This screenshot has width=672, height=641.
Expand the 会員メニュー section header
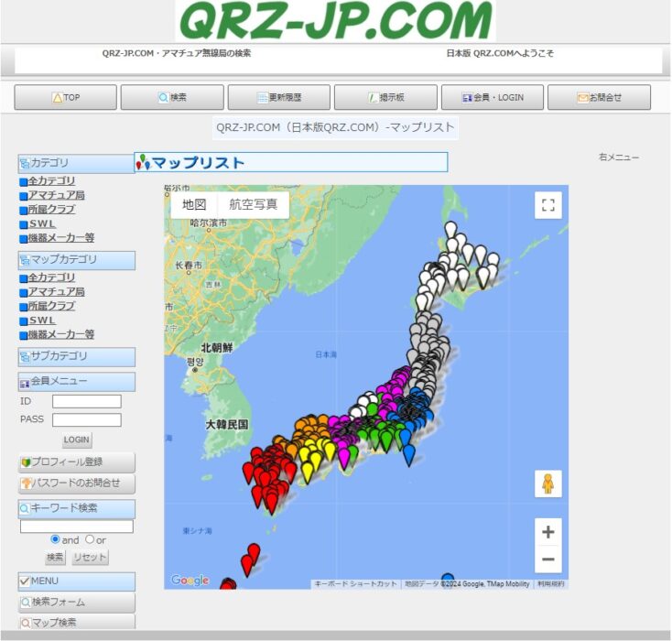tap(76, 381)
